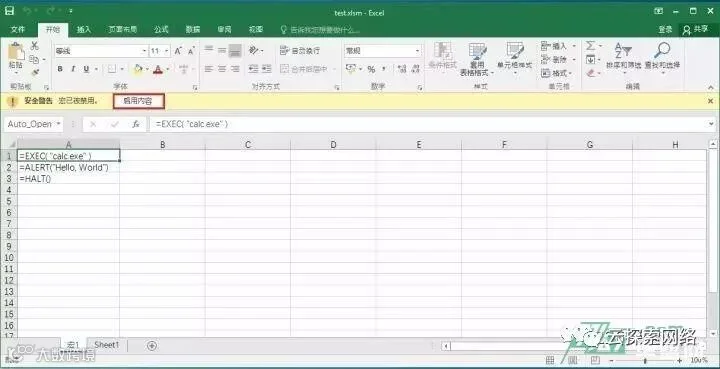Switch to the Review ribbon tab

225,29
